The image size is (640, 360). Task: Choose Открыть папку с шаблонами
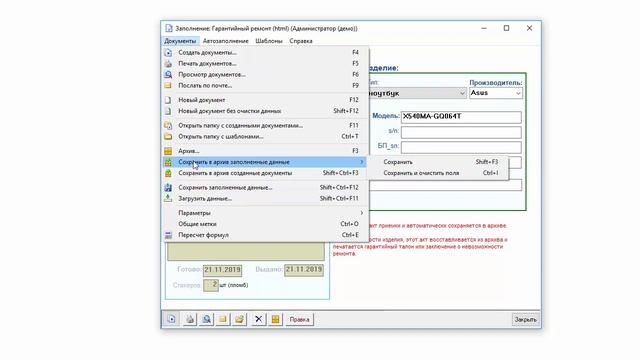click(265, 136)
